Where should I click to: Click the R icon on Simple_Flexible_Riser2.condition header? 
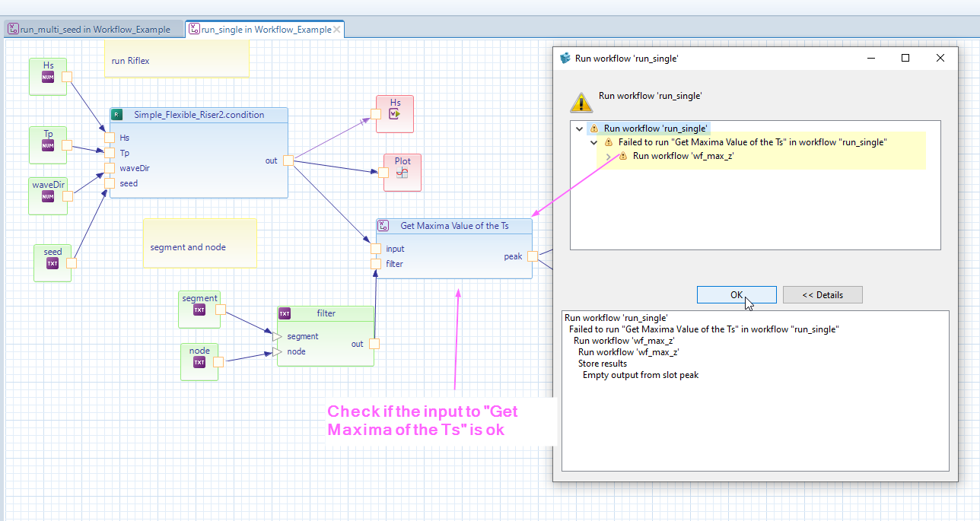[x=116, y=114]
